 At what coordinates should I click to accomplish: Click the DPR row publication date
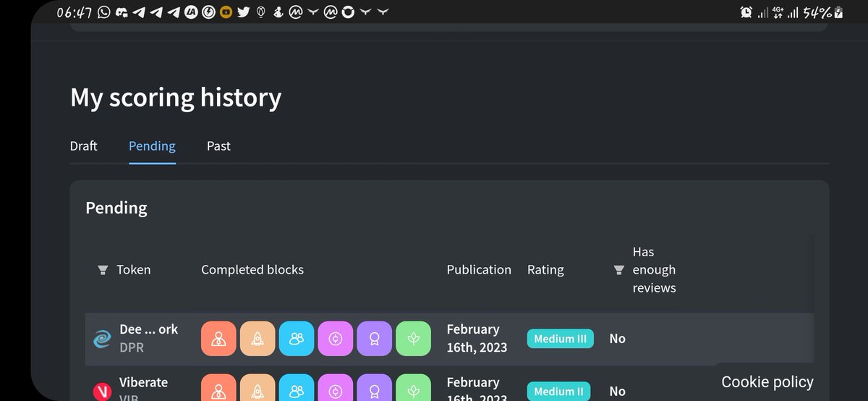[477, 339]
